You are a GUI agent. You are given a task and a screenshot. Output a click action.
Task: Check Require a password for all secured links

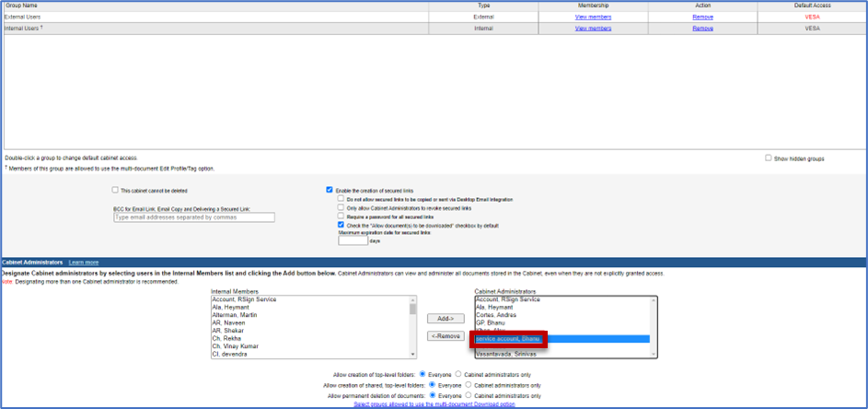click(x=341, y=216)
